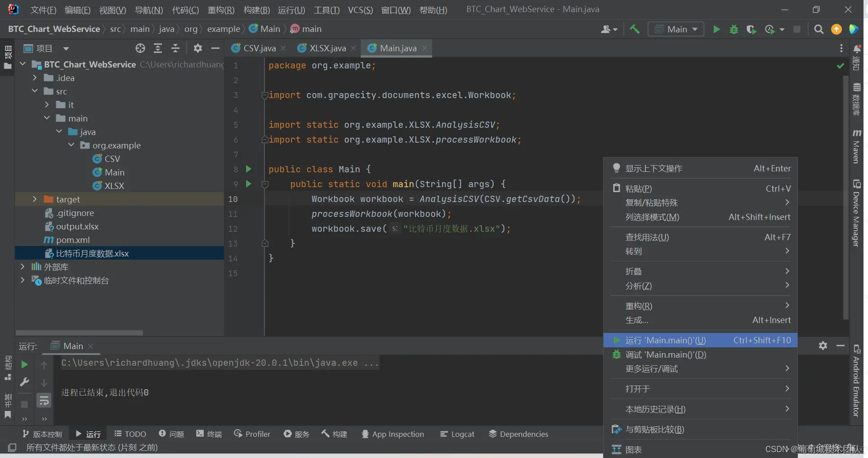Expand the it folder

(47, 105)
